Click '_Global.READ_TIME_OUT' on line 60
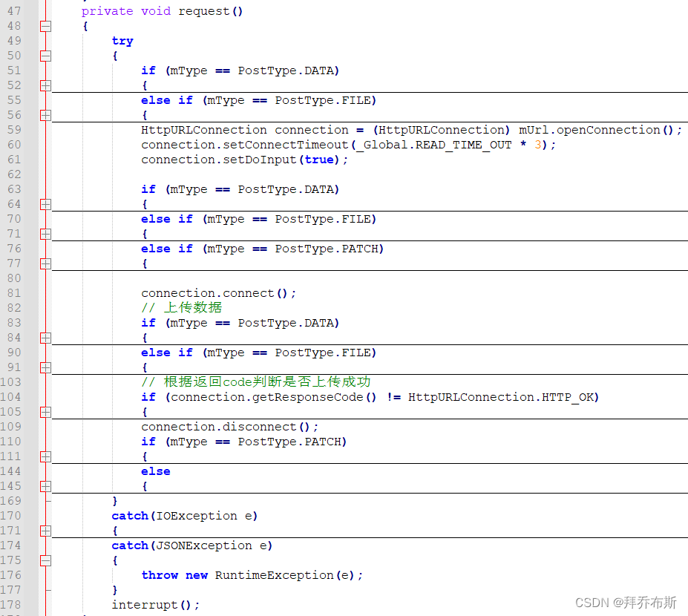 click(x=434, y=145)
